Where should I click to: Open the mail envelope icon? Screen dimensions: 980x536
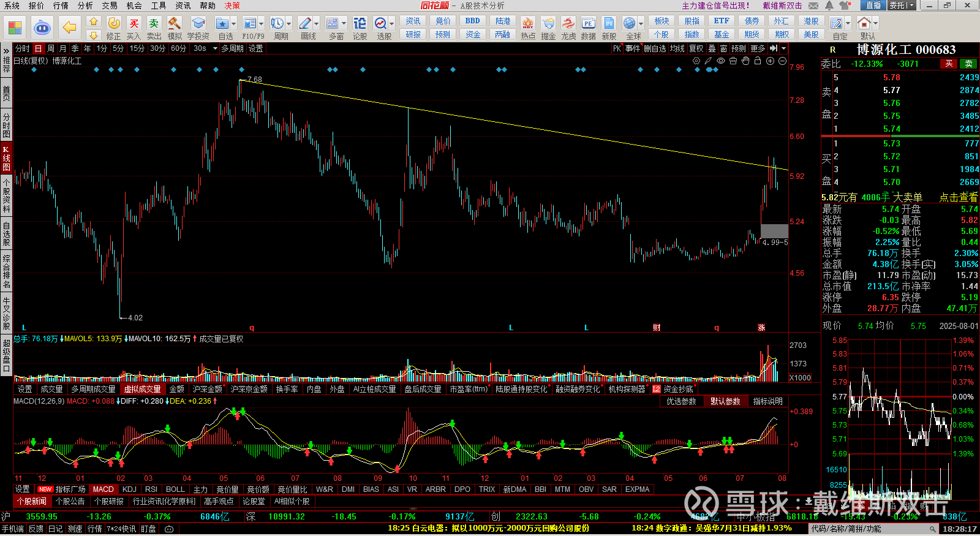pyautogui.click(x=813, y=6)
